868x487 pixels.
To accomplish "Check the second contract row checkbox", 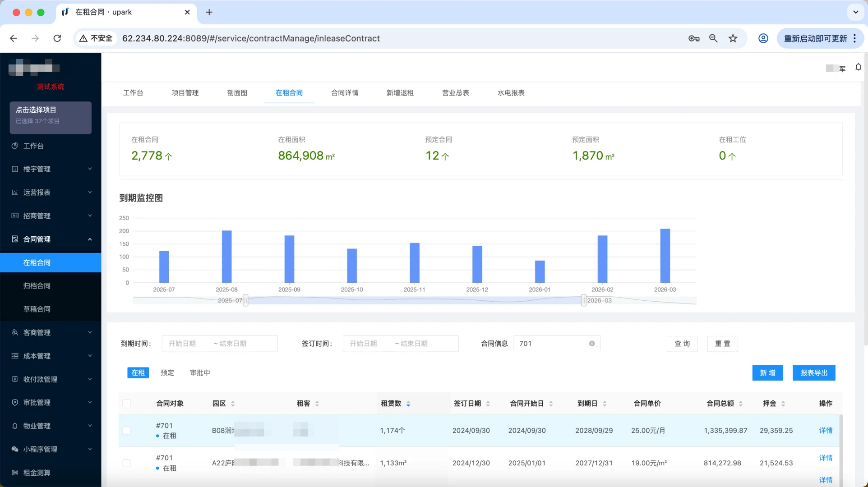I will click(x=127, y=463).
